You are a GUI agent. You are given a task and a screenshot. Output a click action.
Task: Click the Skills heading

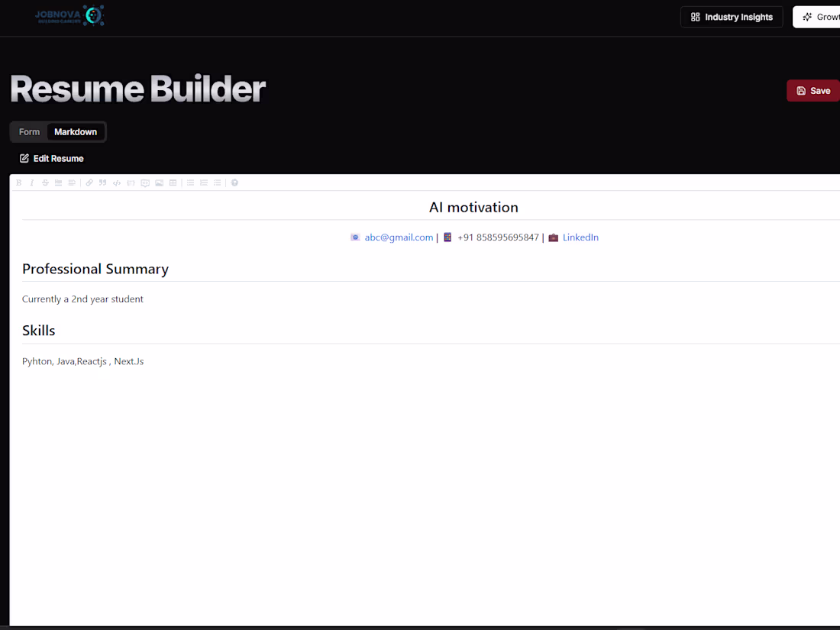tap(39, 331)
